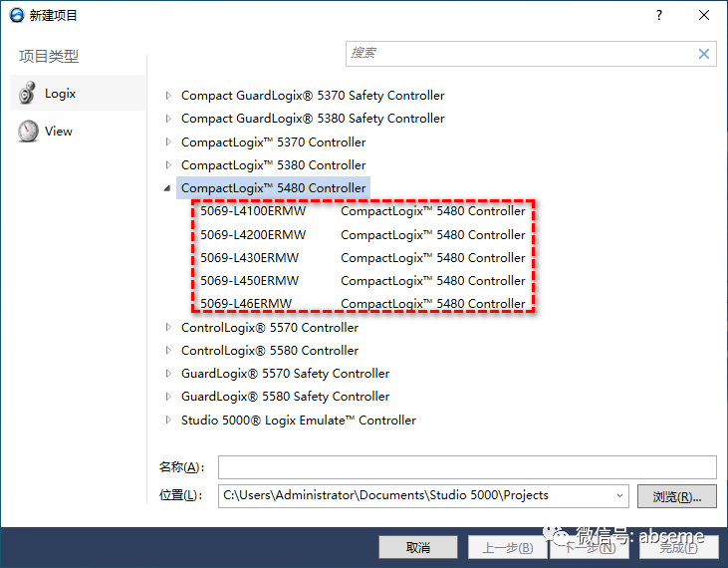Select ControlLogix 5580 Controller category
Image resolution: width=728 pixels, height=568 pixels.
point(269,350)
